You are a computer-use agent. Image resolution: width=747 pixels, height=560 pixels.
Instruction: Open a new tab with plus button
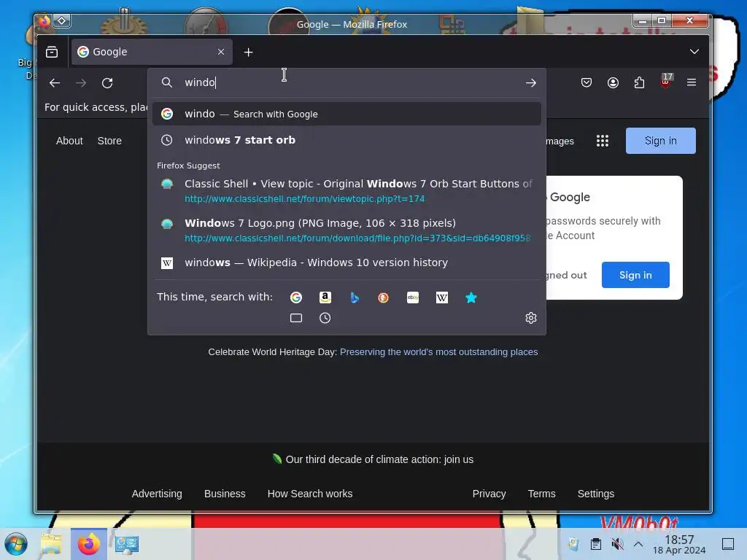tap(248, 52)
